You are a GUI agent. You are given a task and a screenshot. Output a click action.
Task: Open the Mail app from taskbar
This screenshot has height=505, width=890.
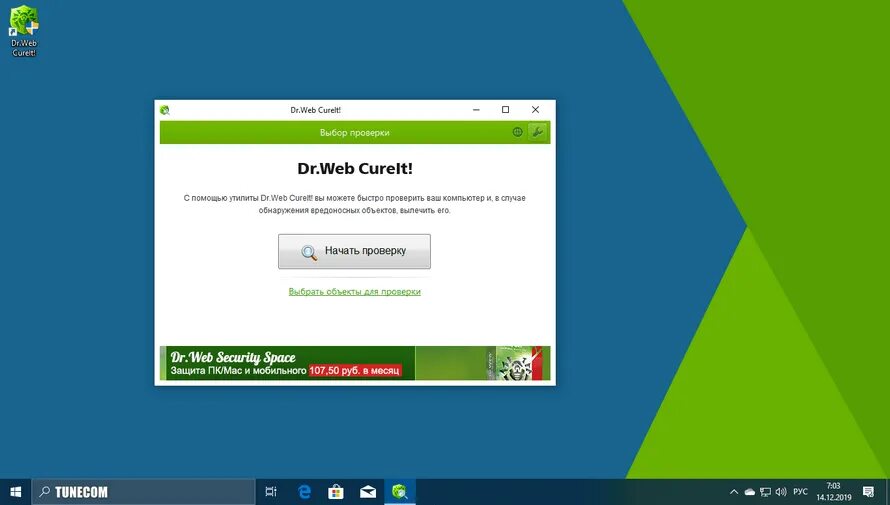click(368, 492)
